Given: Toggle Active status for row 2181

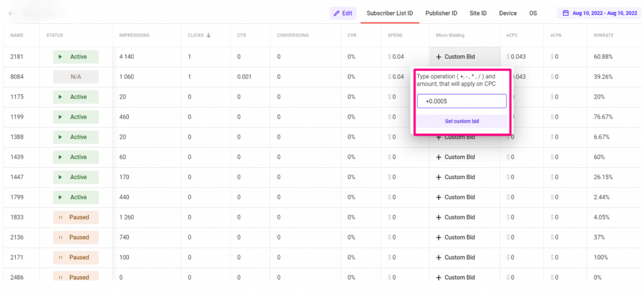Looking at the screenshot, I should [x=76, y=57].
